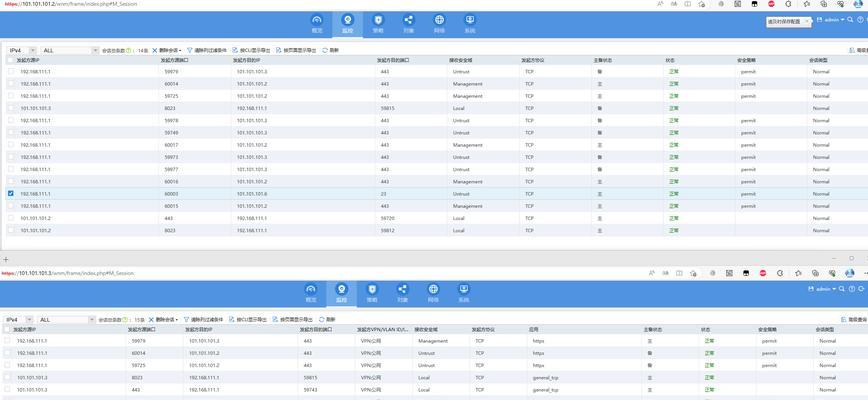
Task: Switch to 监控 tab in the 101.101.101.3 window
Action: click(x=342, y=293)
